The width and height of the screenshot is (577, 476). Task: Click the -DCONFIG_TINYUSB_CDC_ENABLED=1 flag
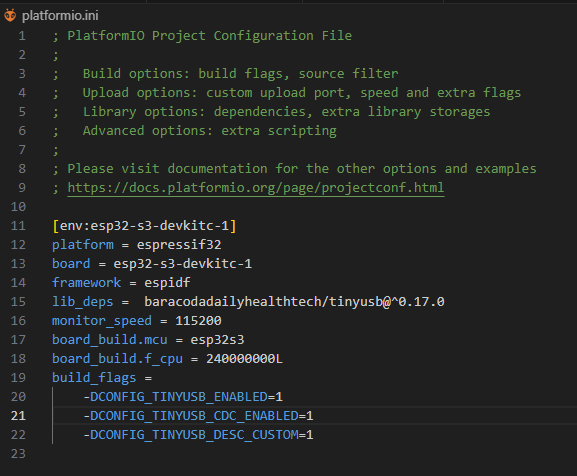[x=198, y=416]
